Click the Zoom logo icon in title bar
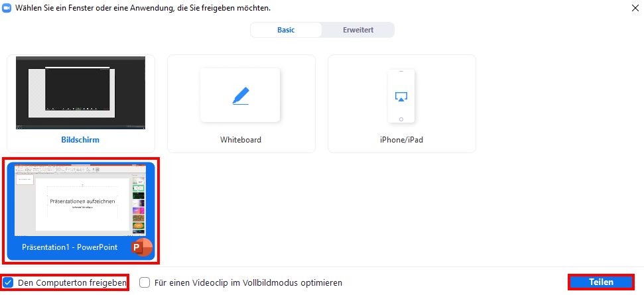This screenshot has width=644, height=295. click(7, 8)
